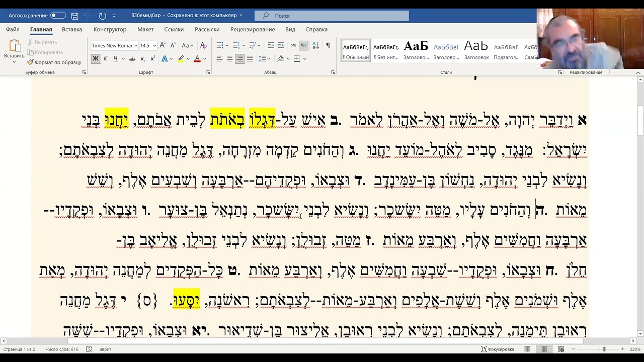This screenshot has width=644, height=362.
Task: Click the bullet list icon
Action: pyautogui.click(x=219, y=45)
